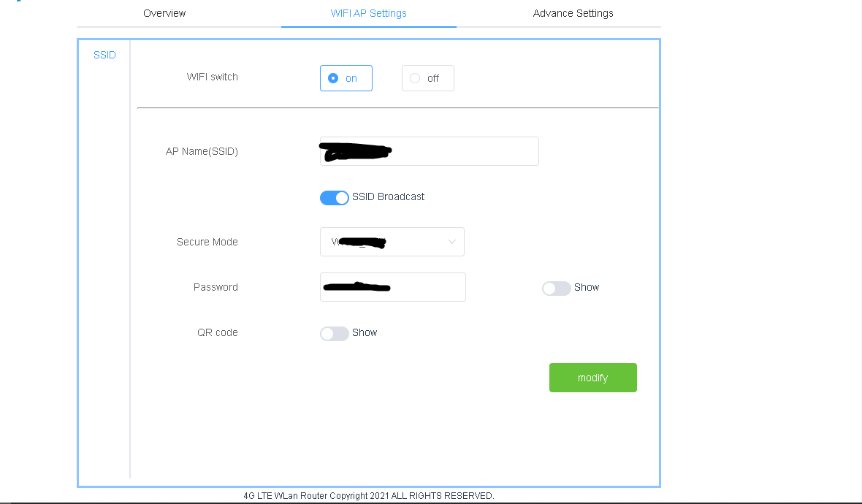Click "Show" text beside the QR code toggle

coord(365,332)
